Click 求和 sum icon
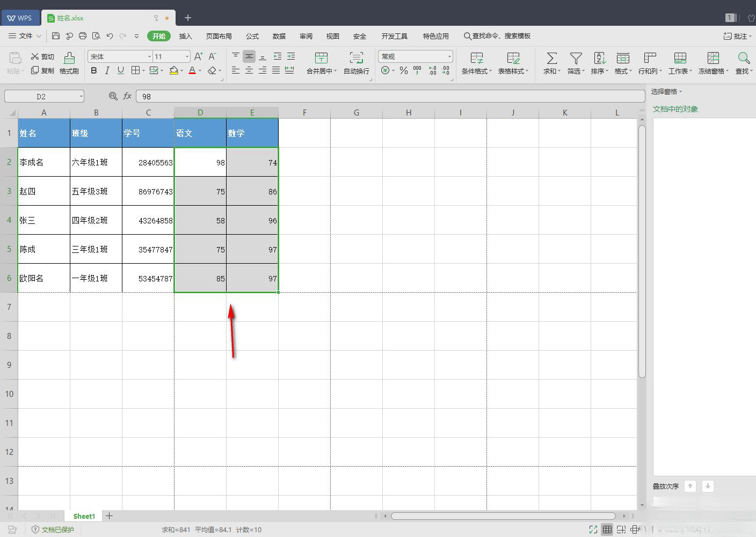This screenshot has height=537, width=756. click(551, 63)
